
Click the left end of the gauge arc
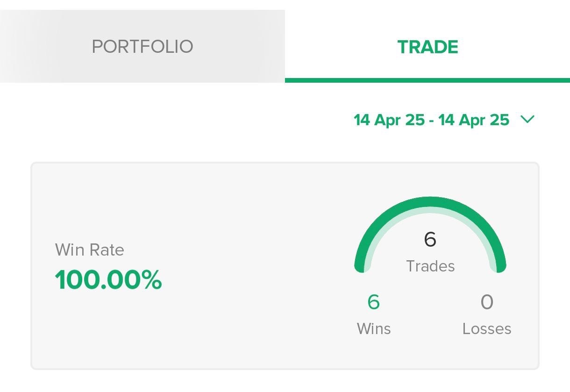tap(361, 266)
